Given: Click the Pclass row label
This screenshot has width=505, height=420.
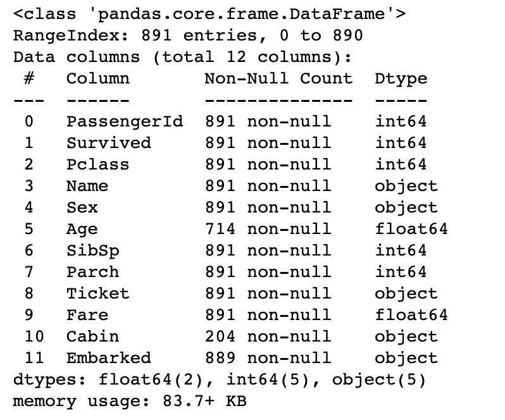Looking at the screenshot, I should point(97,164).
